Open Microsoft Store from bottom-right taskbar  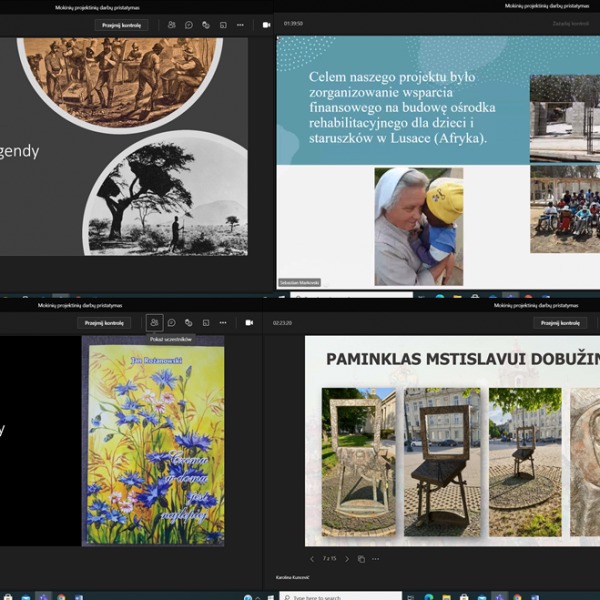pyautogui.click(x=464, y=597)
